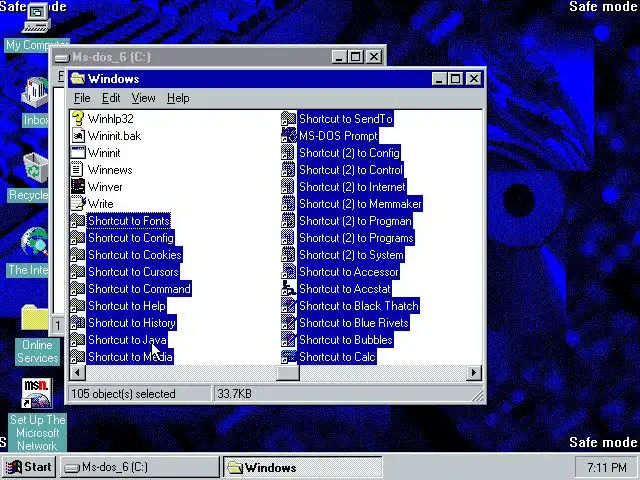Click the Shortcut to Cursors label
This screenshot has width=640, height=480.
[x=133, y=272]
